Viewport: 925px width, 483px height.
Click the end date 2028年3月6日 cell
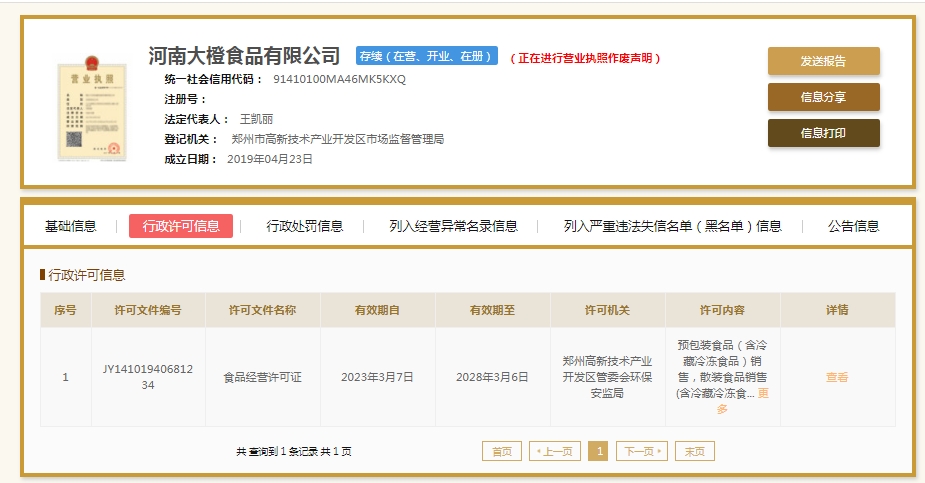pos(493,377)
